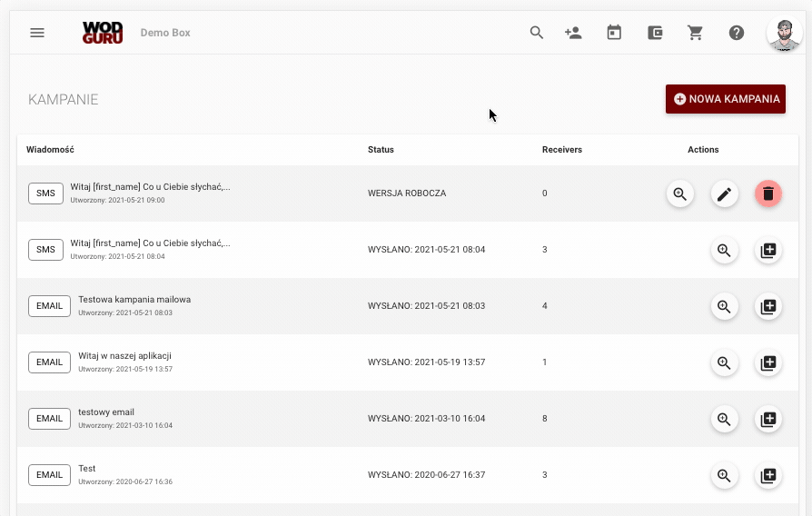
Task: Click Utworzony: 2021-05-21 09:00 date text
Action: (117, 201)
